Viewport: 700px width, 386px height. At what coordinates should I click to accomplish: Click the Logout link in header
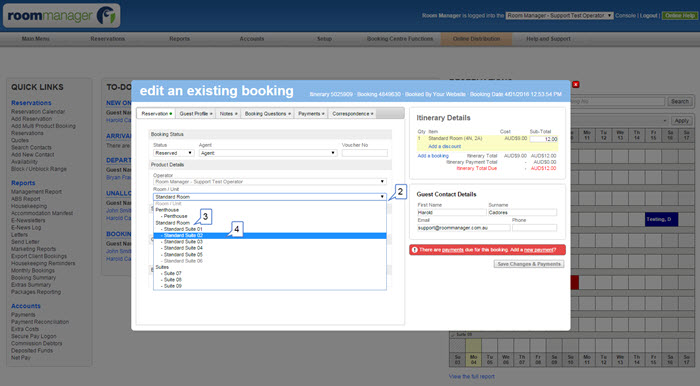[x=649, y=16]
